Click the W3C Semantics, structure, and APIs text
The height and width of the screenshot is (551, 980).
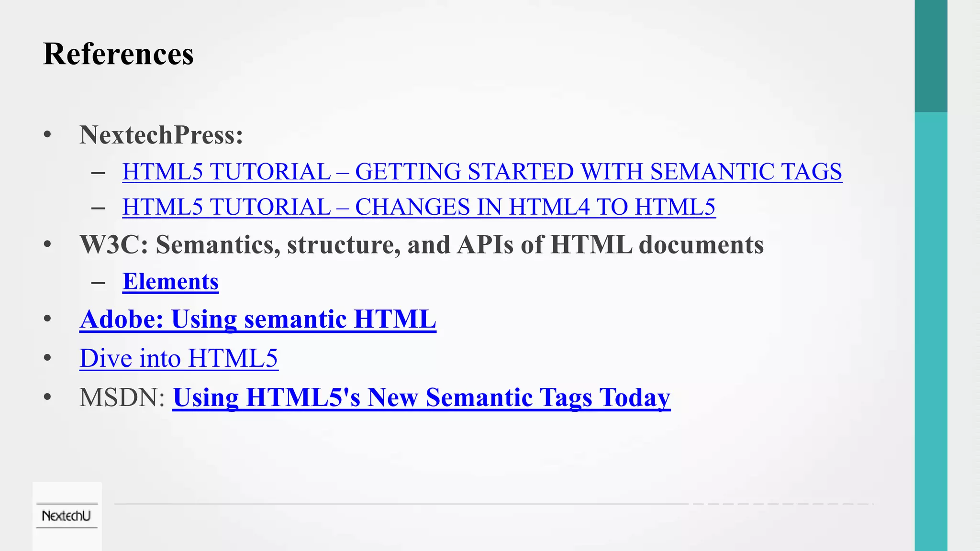421,244
